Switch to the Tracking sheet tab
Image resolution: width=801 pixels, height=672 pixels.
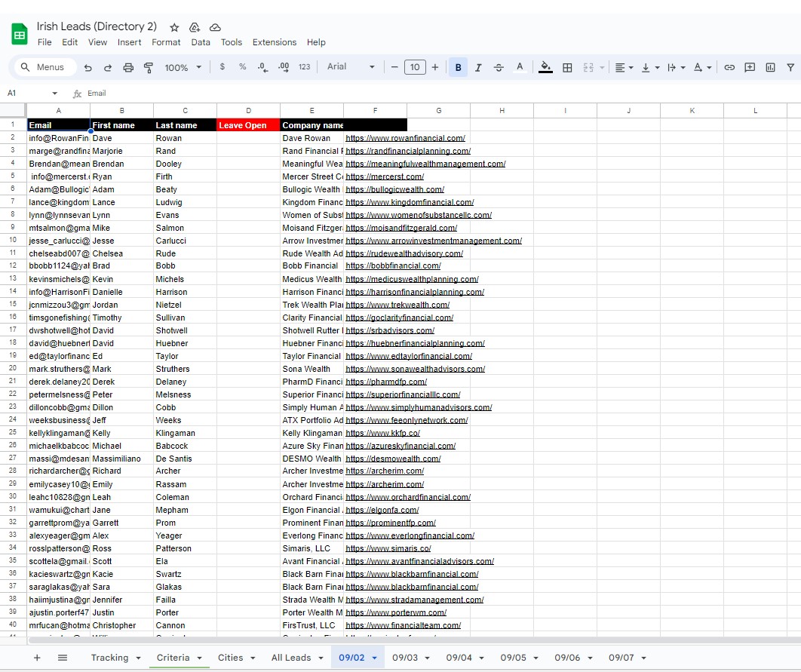click(110, 658)
